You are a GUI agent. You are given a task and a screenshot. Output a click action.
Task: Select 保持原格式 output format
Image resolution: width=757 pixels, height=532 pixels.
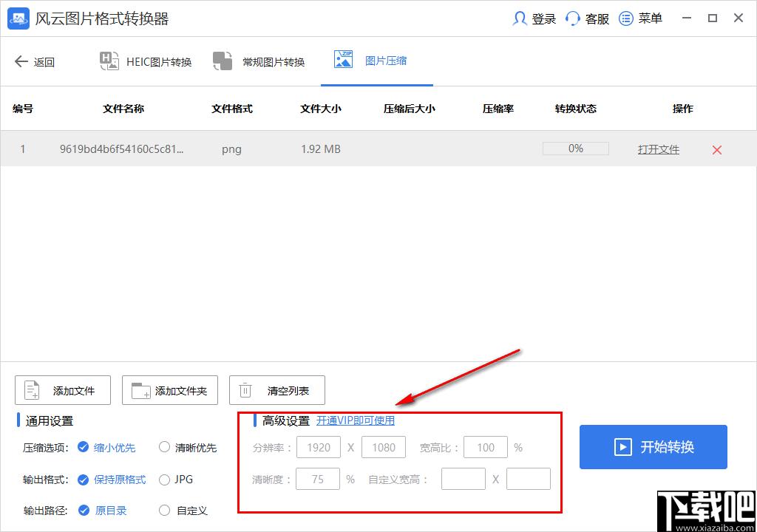tap(112, 480)
